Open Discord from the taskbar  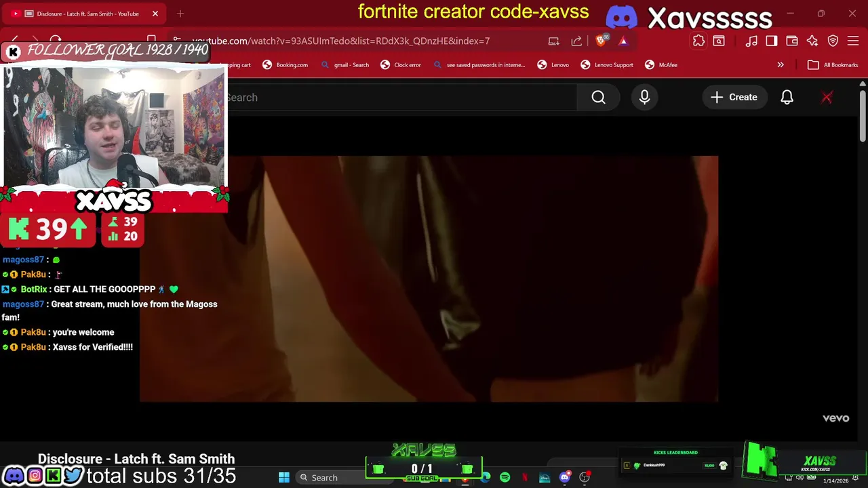(564, 477)
